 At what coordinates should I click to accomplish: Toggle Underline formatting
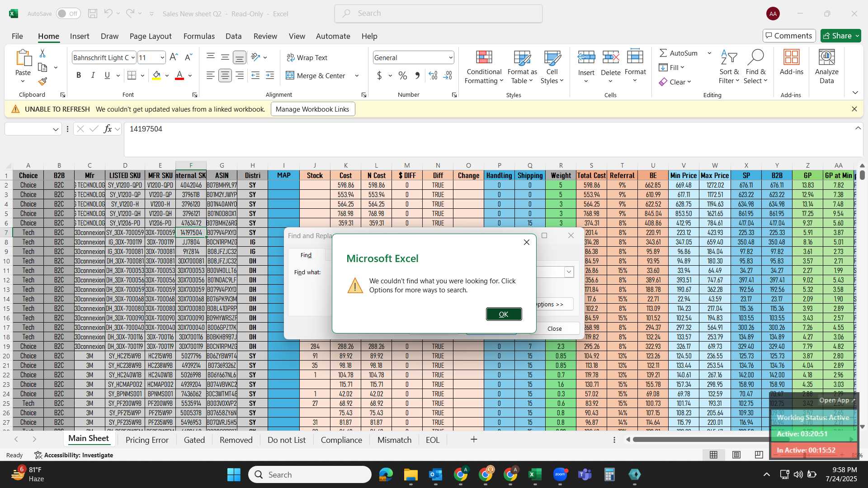(x=107, y=75)
